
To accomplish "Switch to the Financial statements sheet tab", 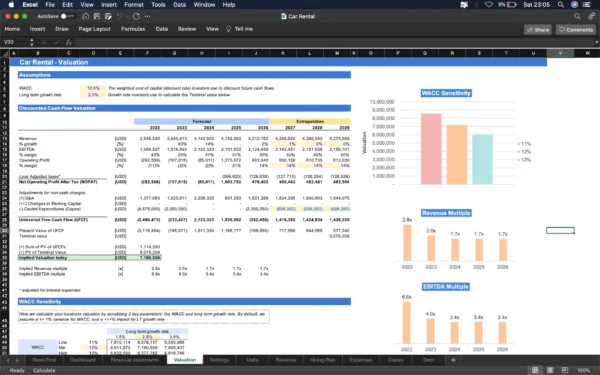I will point(134,360).
